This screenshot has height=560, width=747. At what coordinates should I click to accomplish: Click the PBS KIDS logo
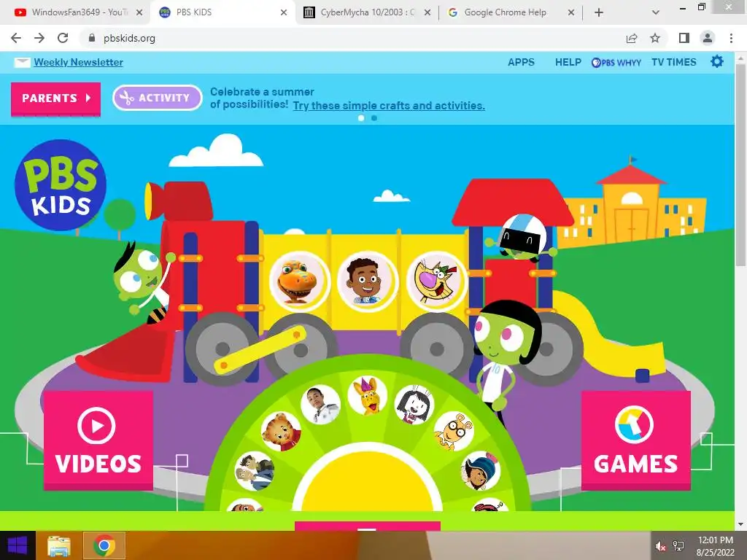[61, 185]
